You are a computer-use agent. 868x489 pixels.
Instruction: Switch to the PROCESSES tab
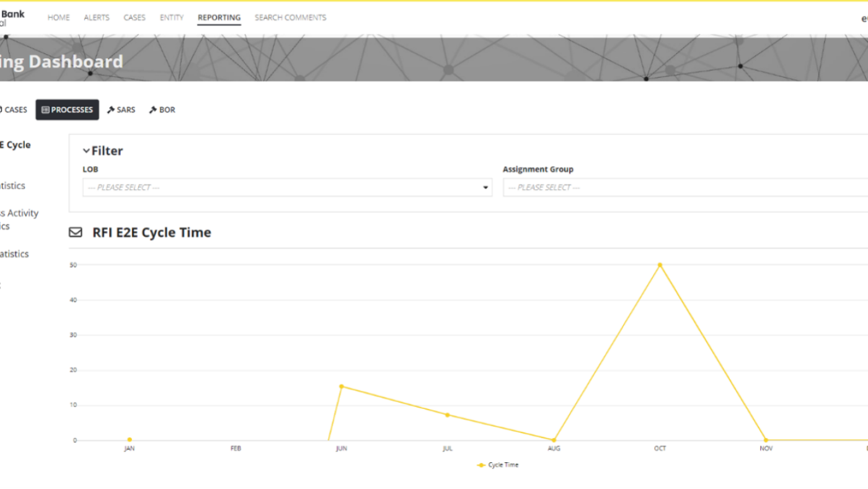pyautogui.click(x=67, y=110)
